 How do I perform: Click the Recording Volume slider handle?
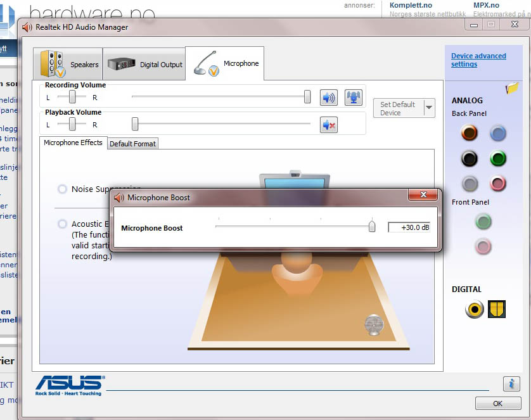(x=307, y=97)
